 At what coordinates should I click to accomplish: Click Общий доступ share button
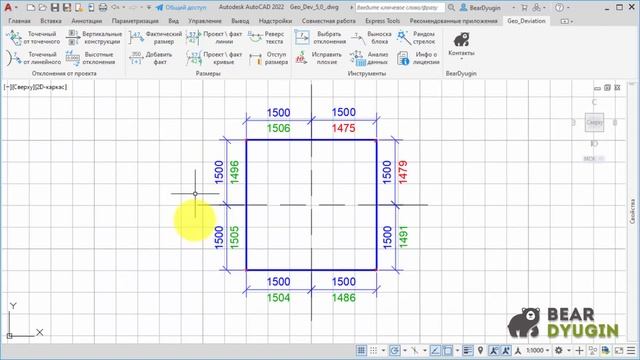[x=181, y=7]
